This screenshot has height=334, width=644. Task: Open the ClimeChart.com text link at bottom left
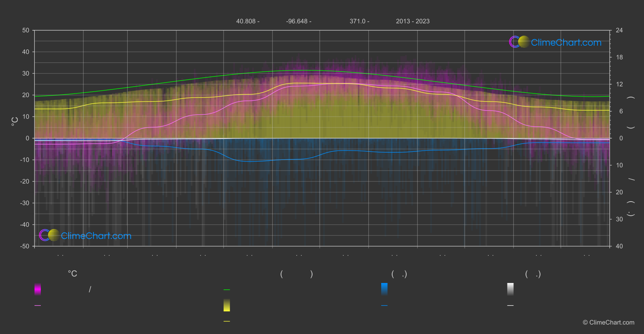[x=96, y=236]
